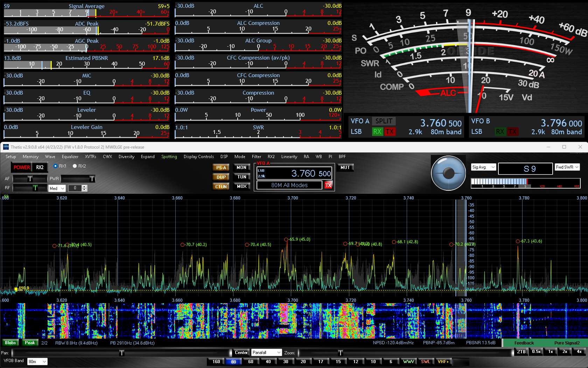Activate the TUN tune button
The width and height of the screenshot is (588, 368).
point(241,177)
